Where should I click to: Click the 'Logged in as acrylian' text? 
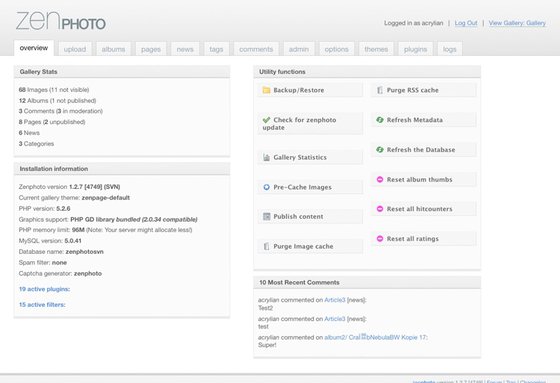pos(414,23)
